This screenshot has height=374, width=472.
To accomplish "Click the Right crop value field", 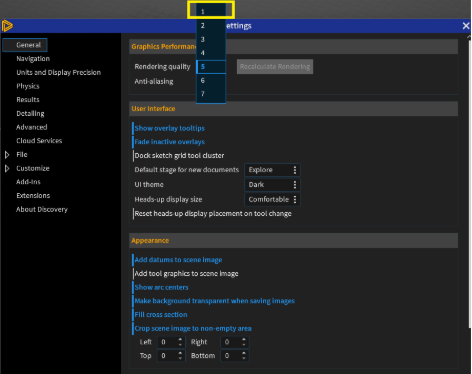I will click(231, 342).
